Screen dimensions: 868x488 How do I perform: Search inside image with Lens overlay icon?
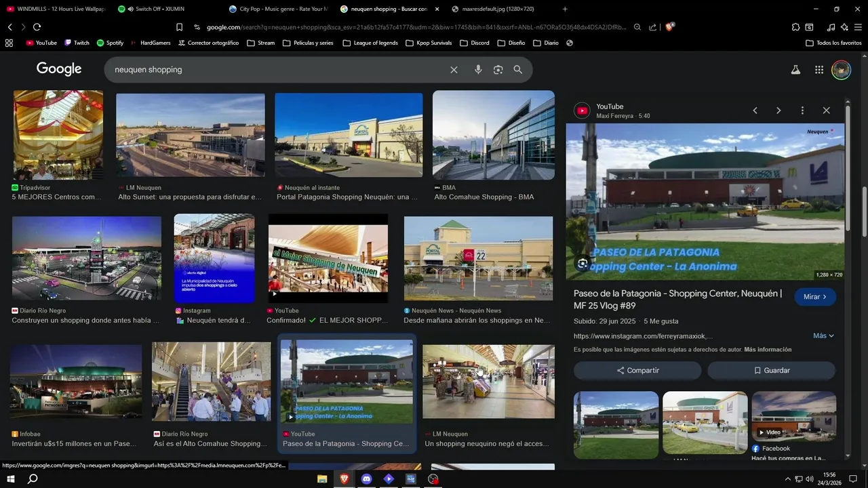(583, 264)
